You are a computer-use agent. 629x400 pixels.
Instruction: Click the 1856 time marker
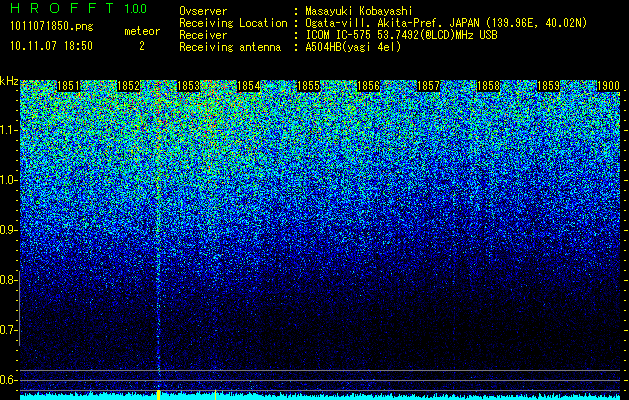[368, 86]
